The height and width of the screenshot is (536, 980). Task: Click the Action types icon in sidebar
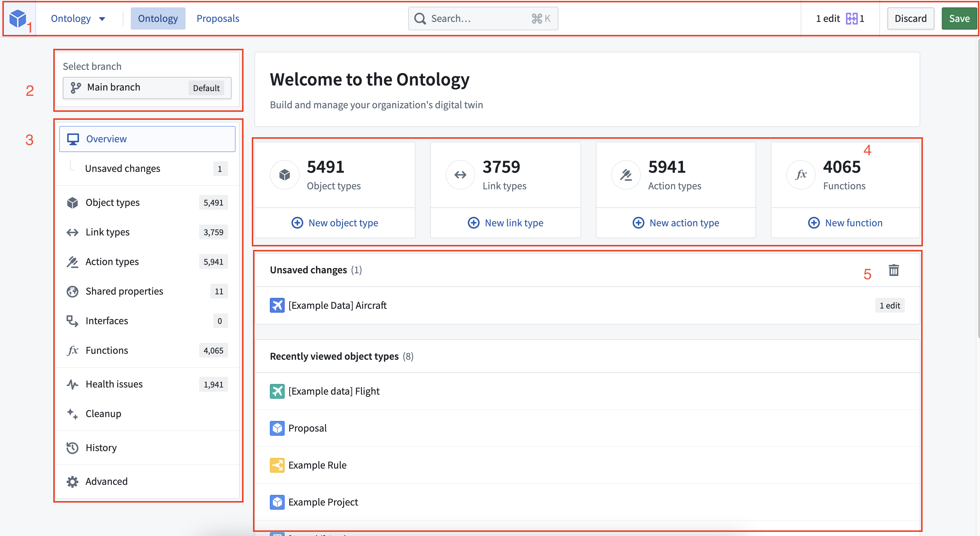[x=72, y=262]
